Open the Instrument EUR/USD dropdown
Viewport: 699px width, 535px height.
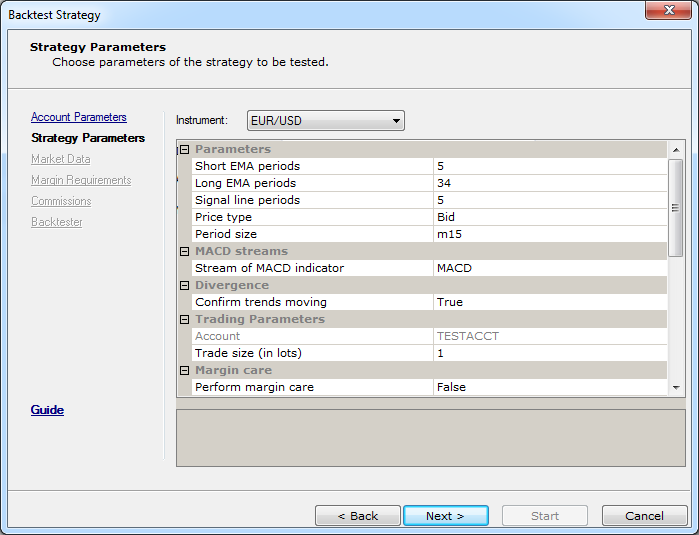326,121
